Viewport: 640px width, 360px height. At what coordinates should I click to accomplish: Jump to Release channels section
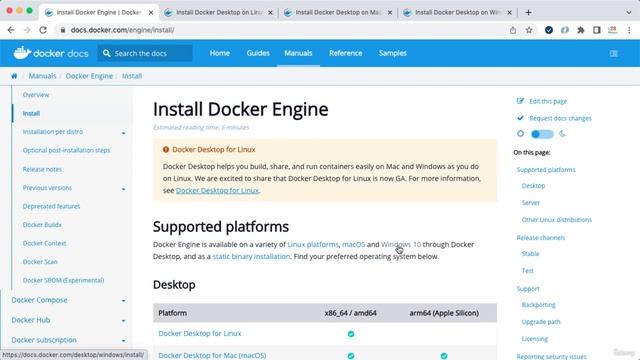pos(541,238)
